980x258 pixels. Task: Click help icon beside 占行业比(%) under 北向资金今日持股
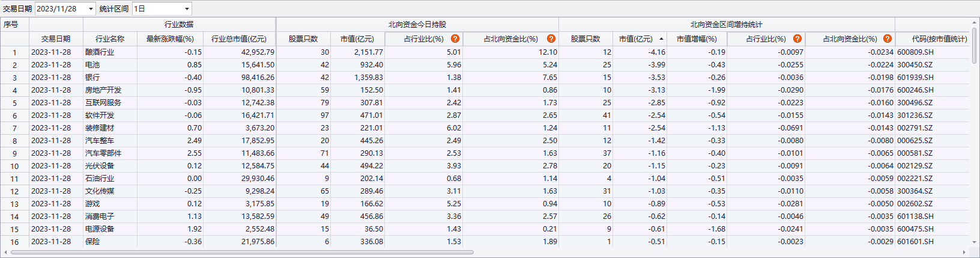pyautogui.click(x=455, y=38)
